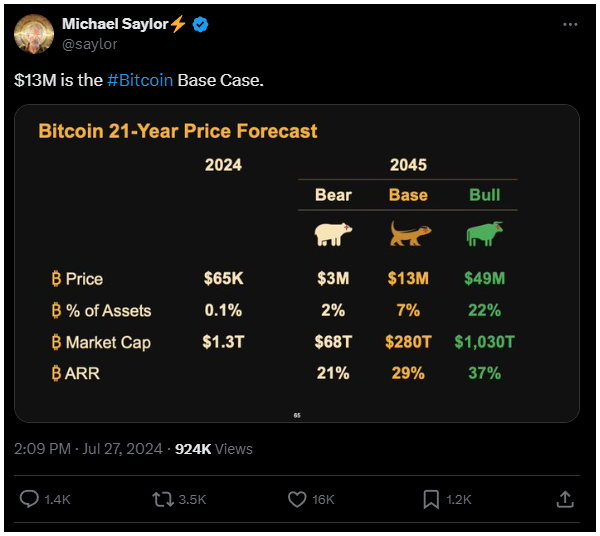Open the Bitcoin forecast image
Viewport: 600px width, 536px height.
point(297,263)
